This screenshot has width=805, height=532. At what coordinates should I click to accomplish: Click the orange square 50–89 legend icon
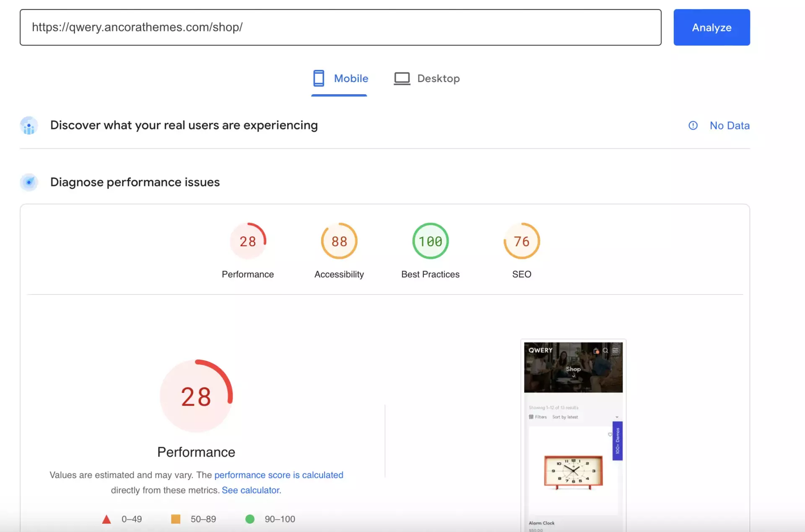coord(176,519)
